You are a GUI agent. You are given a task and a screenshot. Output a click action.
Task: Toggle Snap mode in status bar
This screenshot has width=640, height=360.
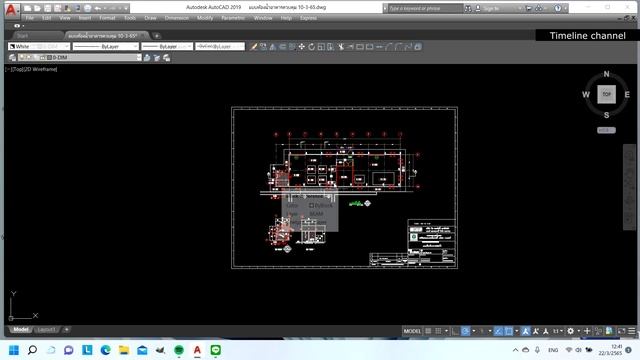click(438, 331)
